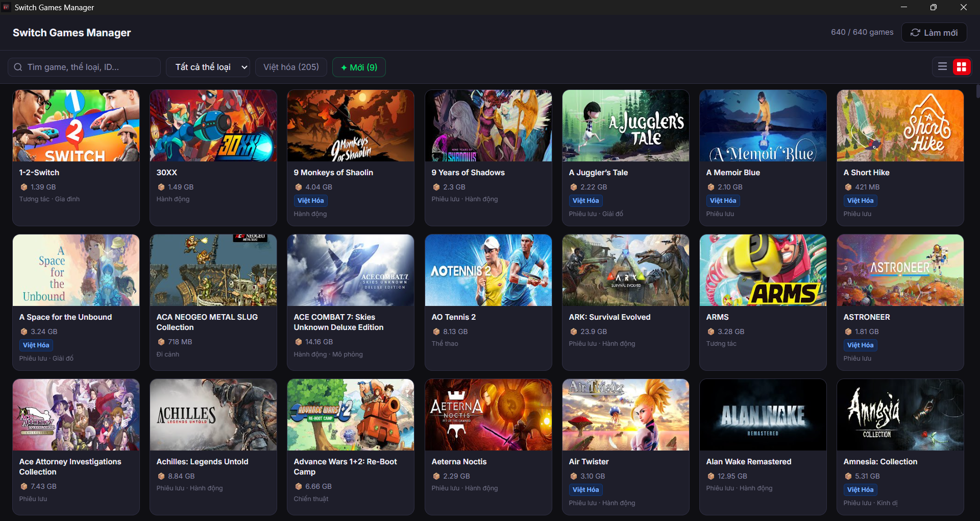Image resolution: width=980 pixels, height=521 pixels.
Task: Click the size box icon for AO Tennis 2
Action: pyautogui.click(x=436, y=332)
